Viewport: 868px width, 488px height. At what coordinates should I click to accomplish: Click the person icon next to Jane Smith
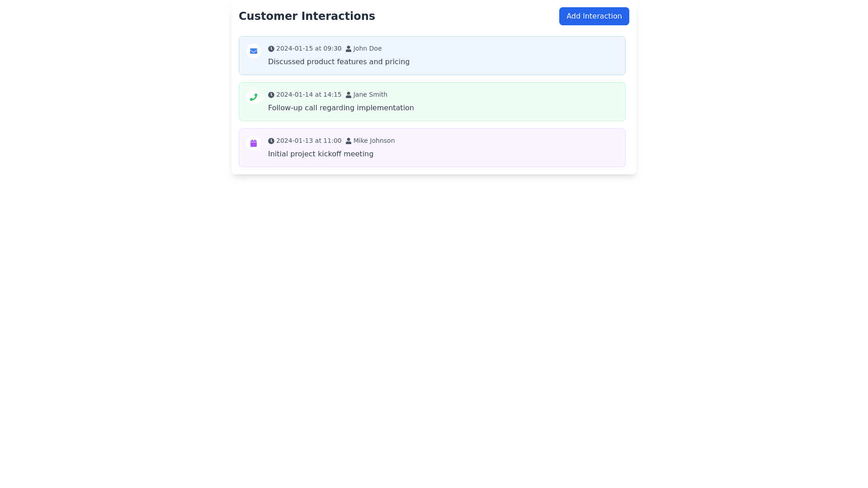point(348,95)
